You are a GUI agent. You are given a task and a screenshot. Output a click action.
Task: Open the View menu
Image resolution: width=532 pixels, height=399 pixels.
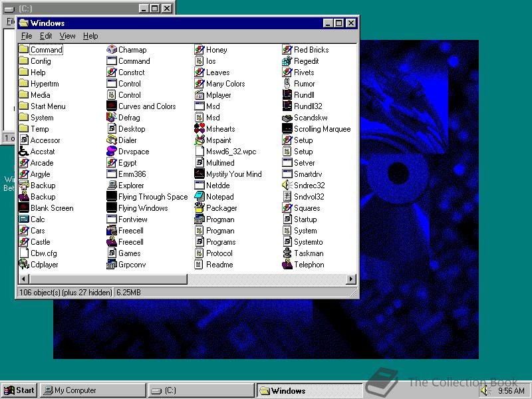[68, 36]
